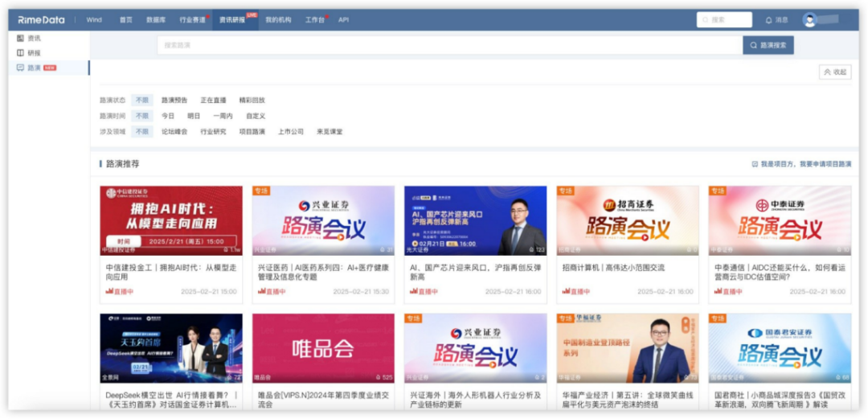Click viewer count 123 on 光大证券 thumbnail
The image size is (868, 419).
click(x=537, y=250)
